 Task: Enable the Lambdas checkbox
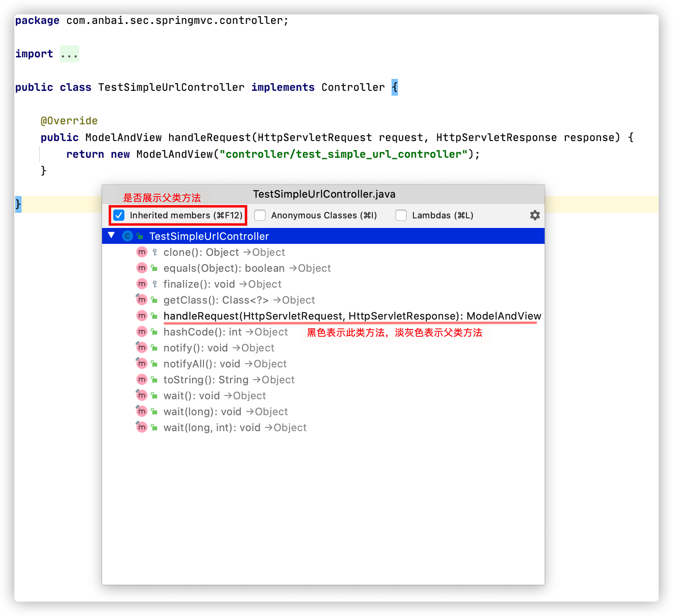click(x=401, y=215)
